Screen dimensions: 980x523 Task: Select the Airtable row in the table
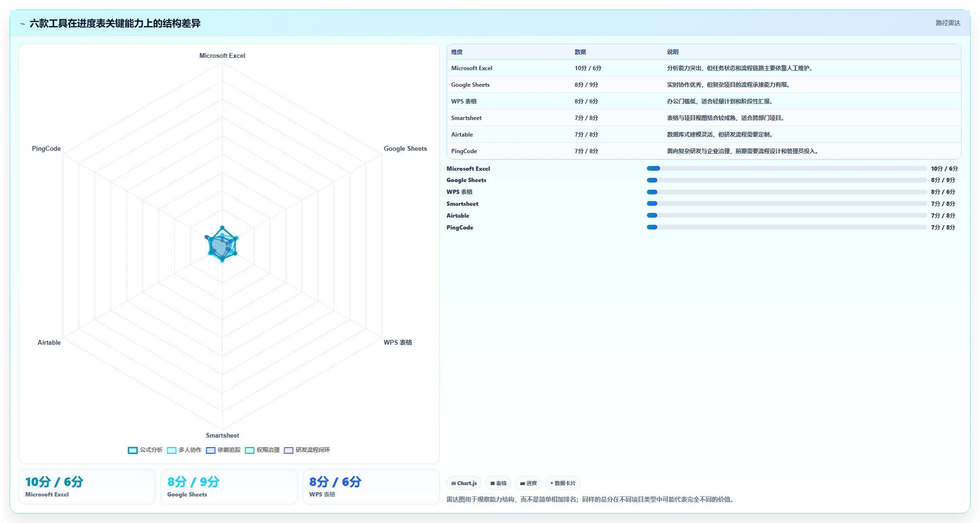tap(704, 135)
